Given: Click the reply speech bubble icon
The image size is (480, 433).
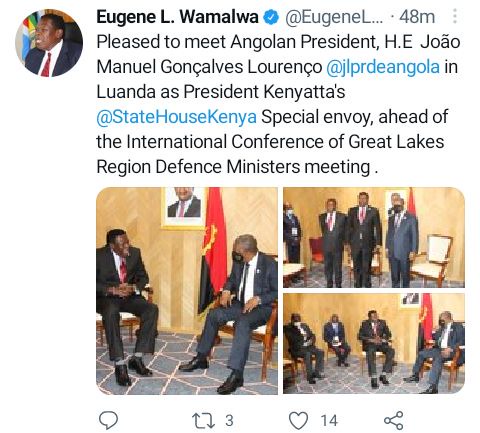Looking at the screenshot, I should (109, 420).
